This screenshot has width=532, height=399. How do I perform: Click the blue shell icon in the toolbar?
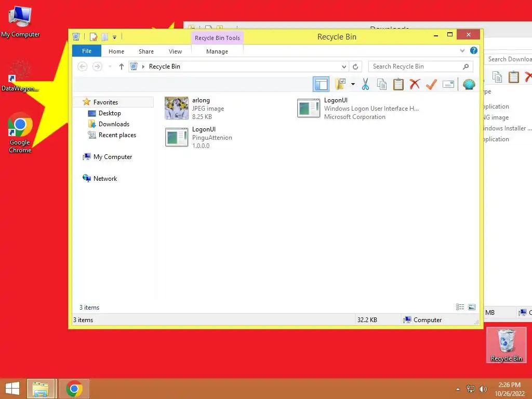point(469,84)
